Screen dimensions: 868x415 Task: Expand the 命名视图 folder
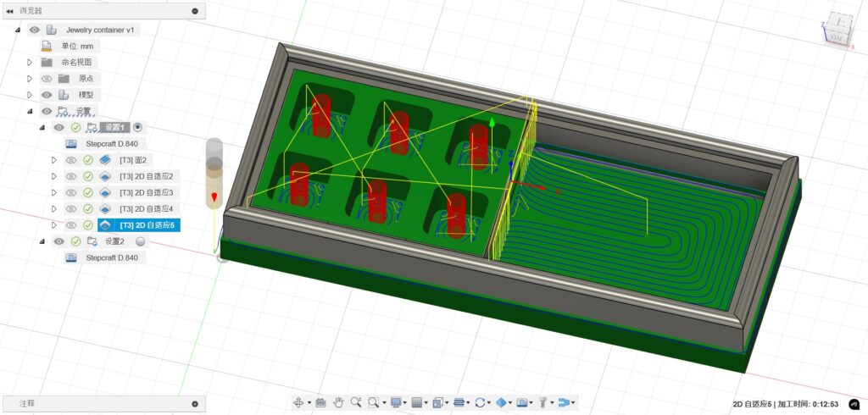(30, 63)
